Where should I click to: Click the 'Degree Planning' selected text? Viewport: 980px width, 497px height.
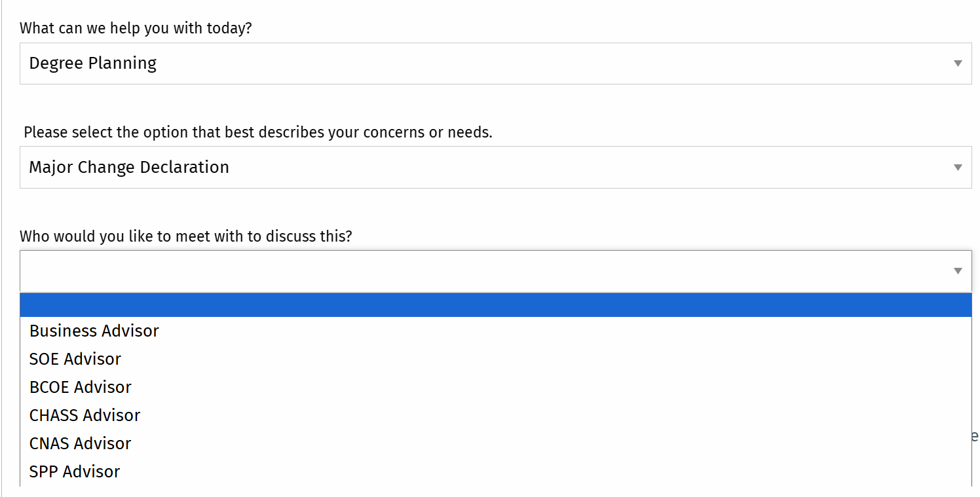[x=93, y=64]
